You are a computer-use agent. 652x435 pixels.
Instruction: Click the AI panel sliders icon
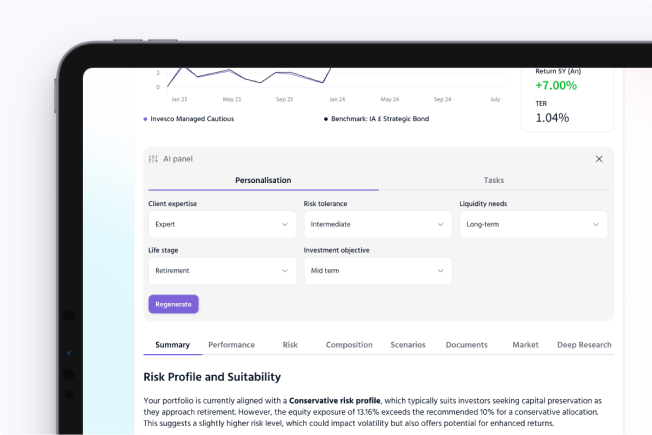[x=153, y=159]
